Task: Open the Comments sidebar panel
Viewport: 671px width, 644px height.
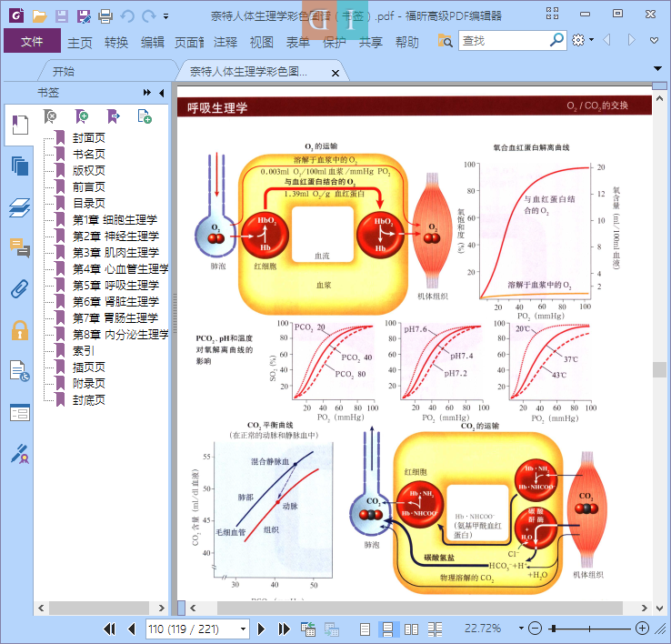Action: click(x=20, y=248)
